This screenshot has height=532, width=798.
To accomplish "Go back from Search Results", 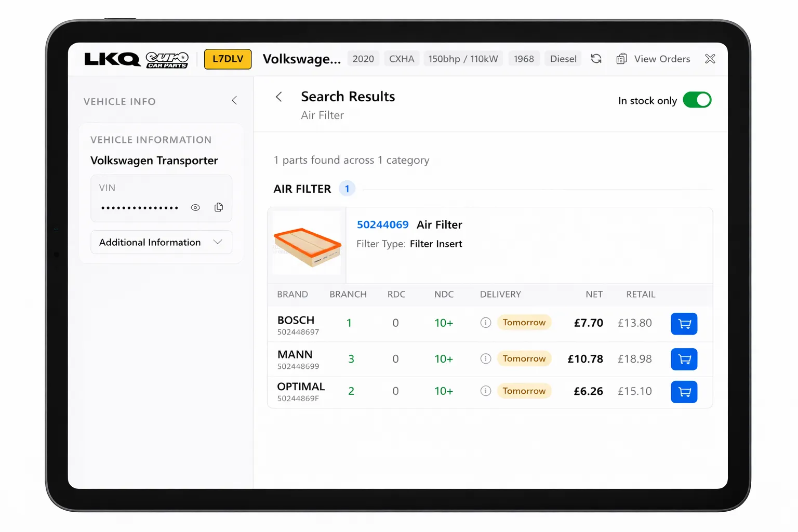I will click(279, 97).
